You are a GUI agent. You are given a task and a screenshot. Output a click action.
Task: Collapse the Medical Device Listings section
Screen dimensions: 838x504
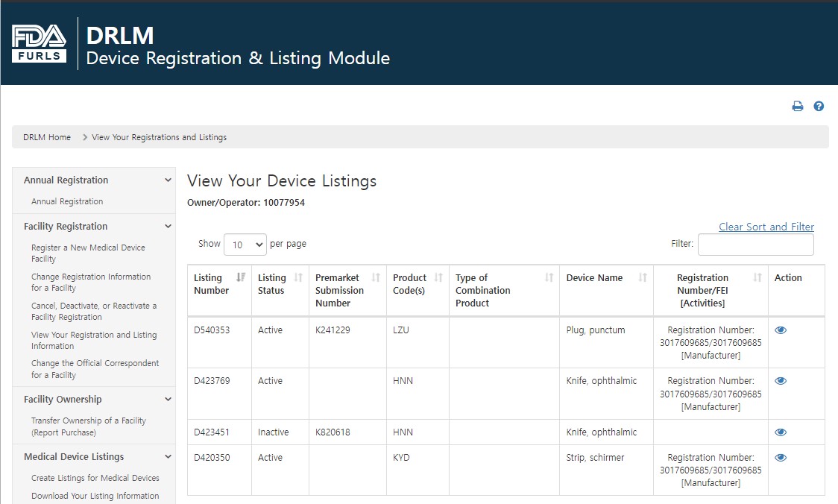point(168,457)
